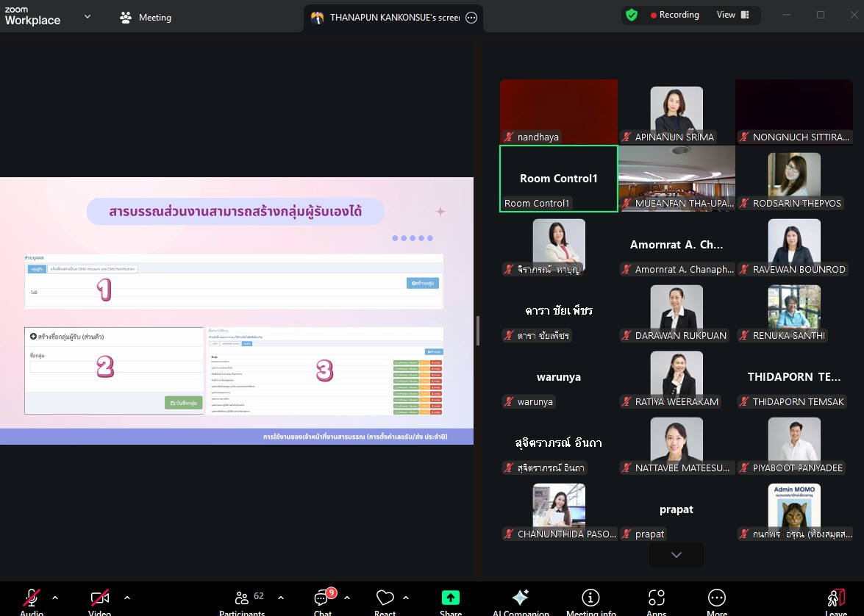The width and height of the screenshot is (864, 616).
Task: Click muted mic icon on RODSARIN THEPYOS tile
Action: 744,204
